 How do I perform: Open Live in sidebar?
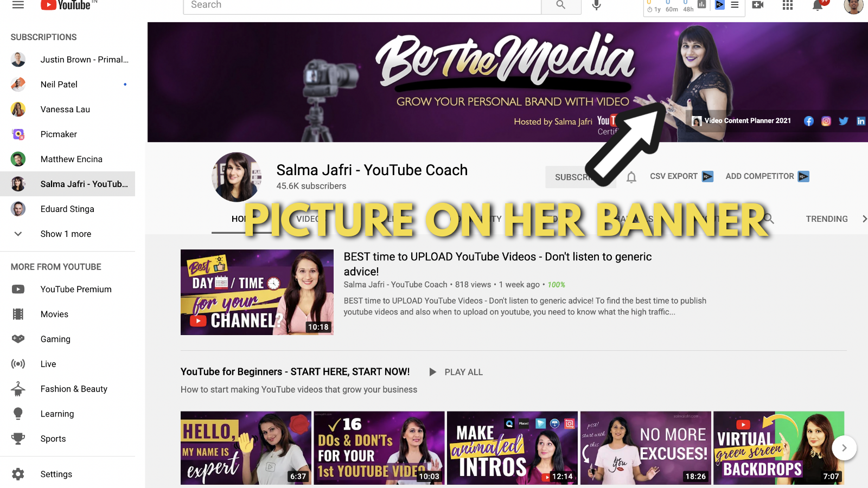[x=68, y=364]
